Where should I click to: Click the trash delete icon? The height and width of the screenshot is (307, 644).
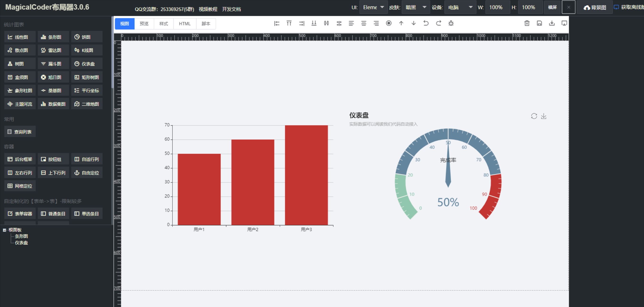[x=527, y=23]
